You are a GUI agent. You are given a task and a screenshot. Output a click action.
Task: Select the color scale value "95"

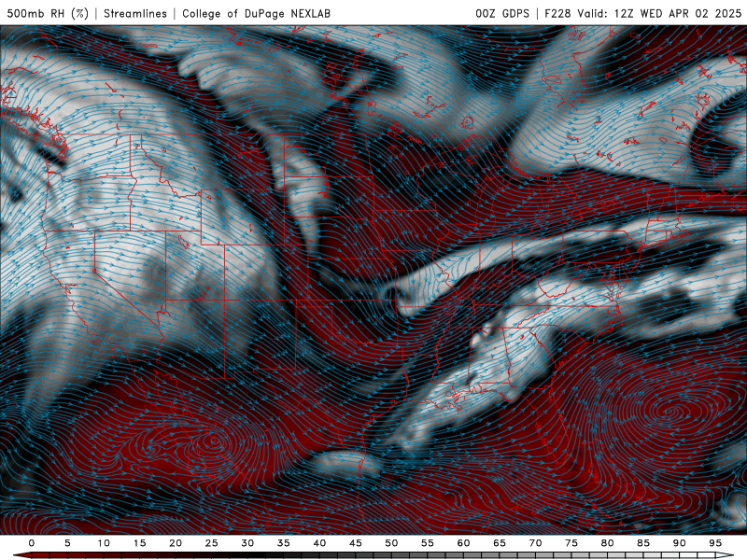pyautogui.click(x=714, y=543)
